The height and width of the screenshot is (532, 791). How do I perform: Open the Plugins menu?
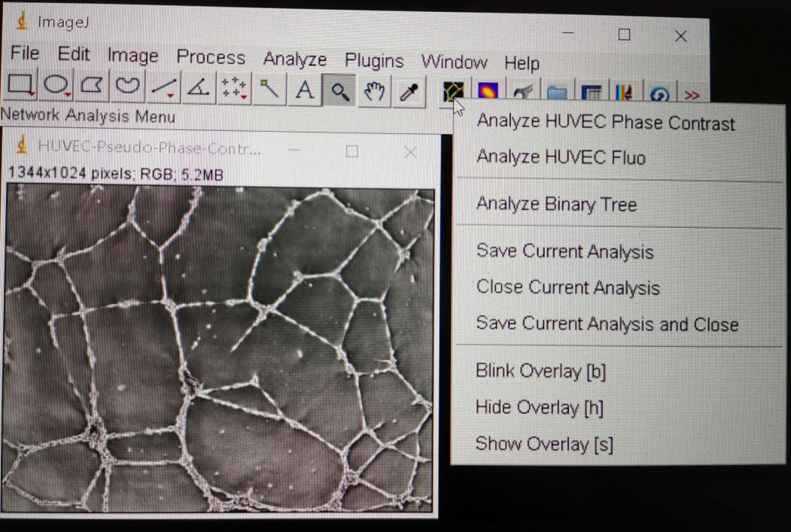tap(374, 61)
